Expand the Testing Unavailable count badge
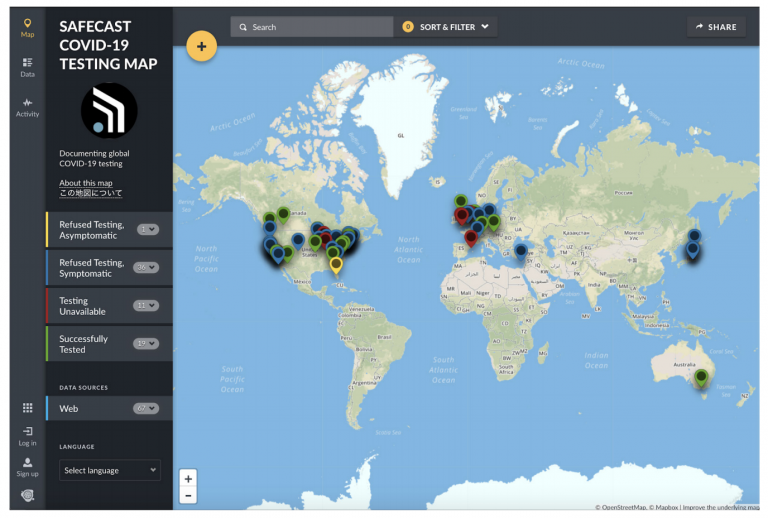The image size is (768, 518). coord(146,306)
